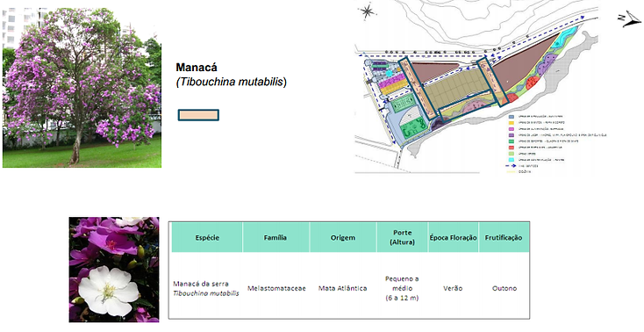Click 'Tibouchina mutabilis' in the table cell

coord(206,293)
